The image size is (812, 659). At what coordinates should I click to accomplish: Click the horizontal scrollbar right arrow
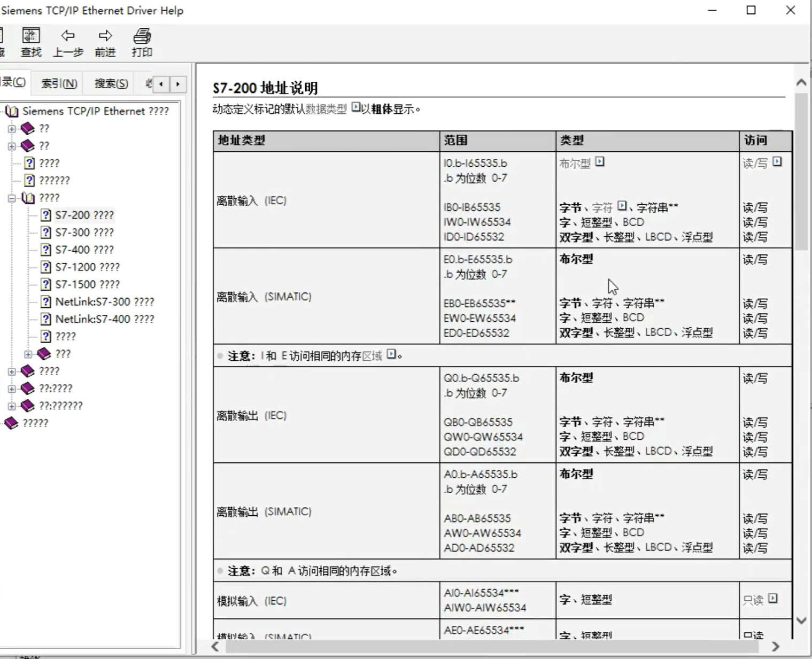point(776,647)
